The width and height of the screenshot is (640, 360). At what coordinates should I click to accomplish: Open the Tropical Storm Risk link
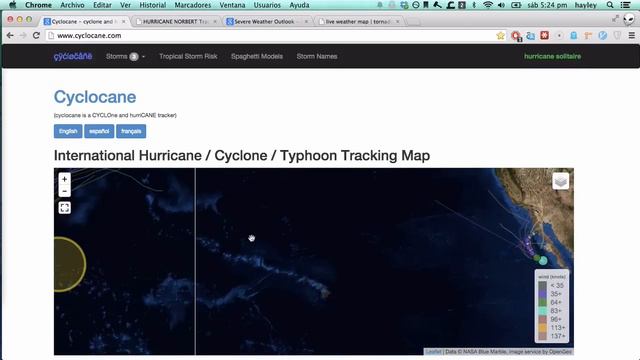coord(188,56)
